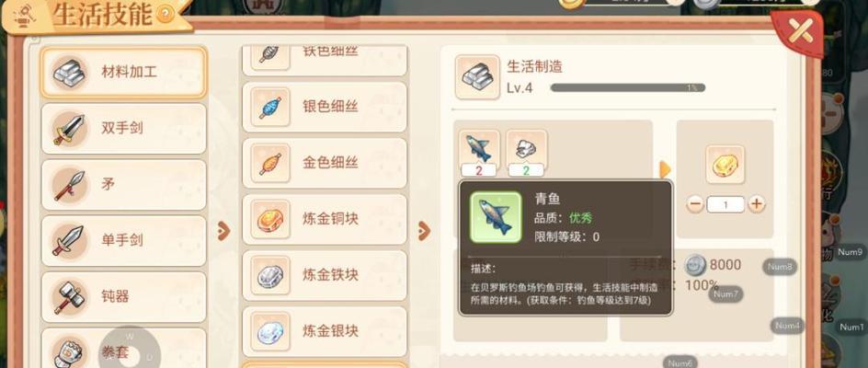
Task: Open the 双手剑 category tab
Action: click(x=124, y=129)
